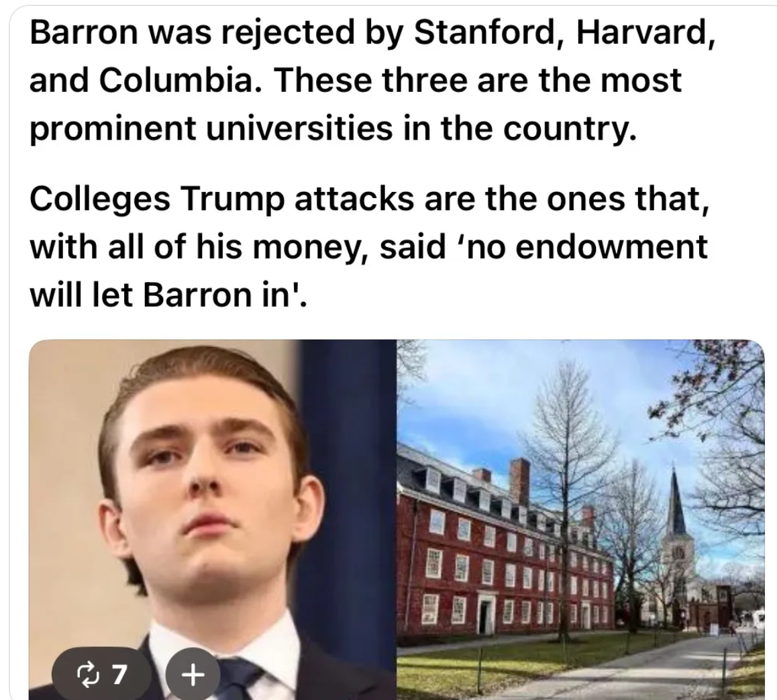Click the first paragraph about rejected universities
This screenshot has height=700, width=777.
[x=372, y=79]
